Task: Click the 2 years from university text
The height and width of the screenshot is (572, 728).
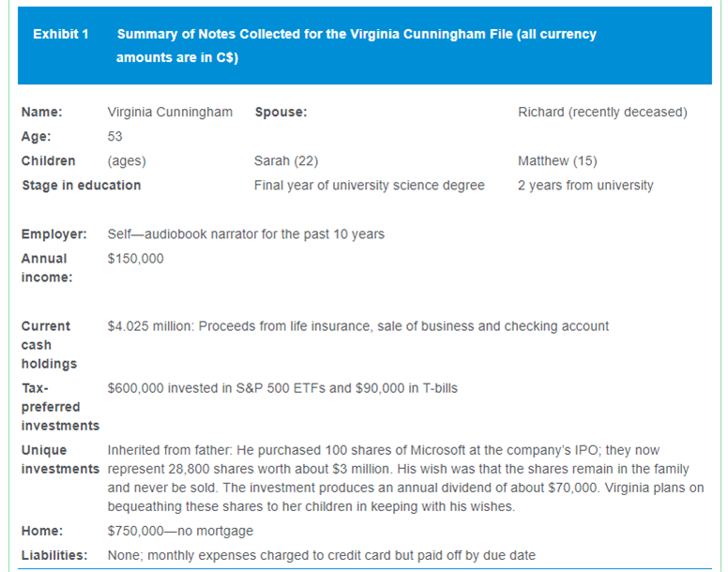Action: 585,186
